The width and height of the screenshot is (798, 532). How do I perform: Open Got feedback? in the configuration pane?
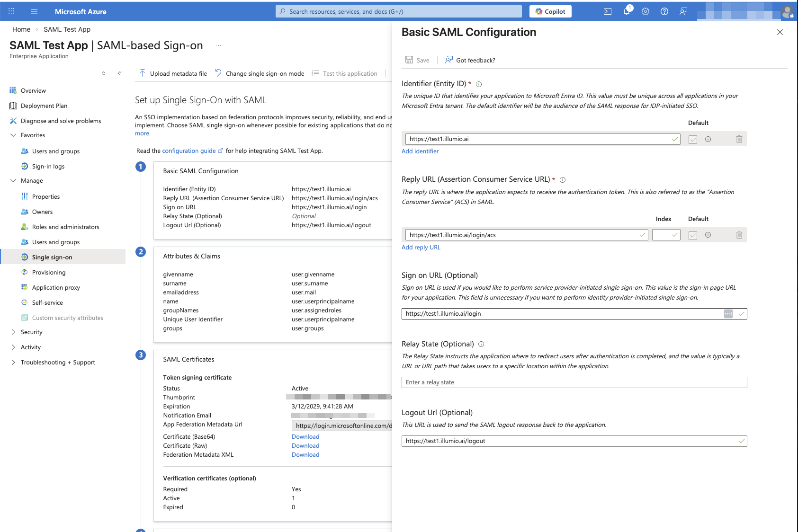470,60
